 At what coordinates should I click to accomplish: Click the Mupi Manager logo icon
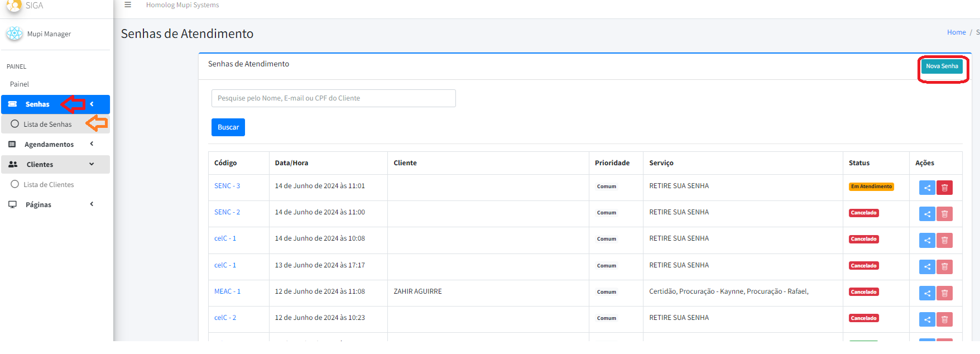pyautogui.click(x=14, y=34)
